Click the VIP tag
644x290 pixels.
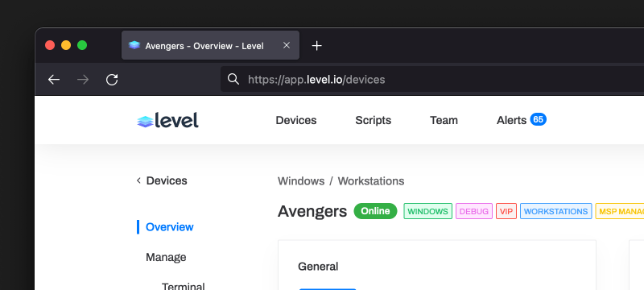(x=506, y=211)
